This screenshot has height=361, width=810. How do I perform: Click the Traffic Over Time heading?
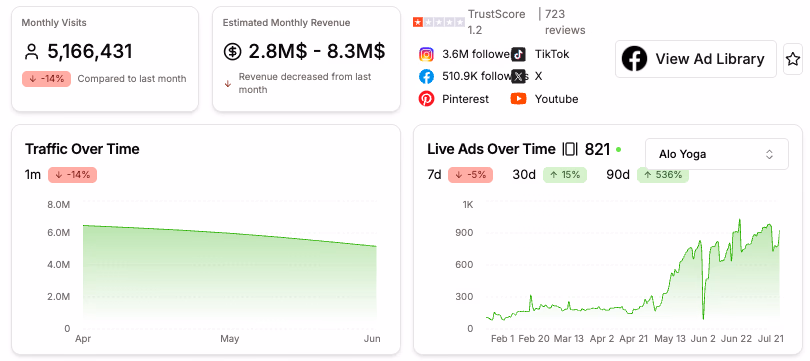(x=82, y=149)
